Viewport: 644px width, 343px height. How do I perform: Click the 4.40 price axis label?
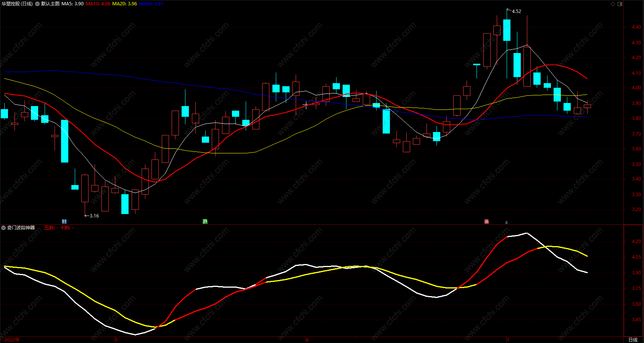[x=636, y=27]
